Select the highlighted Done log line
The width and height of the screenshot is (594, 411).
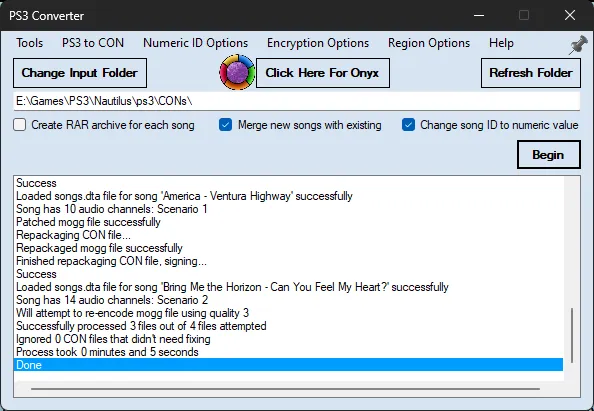tap(288, 365)
